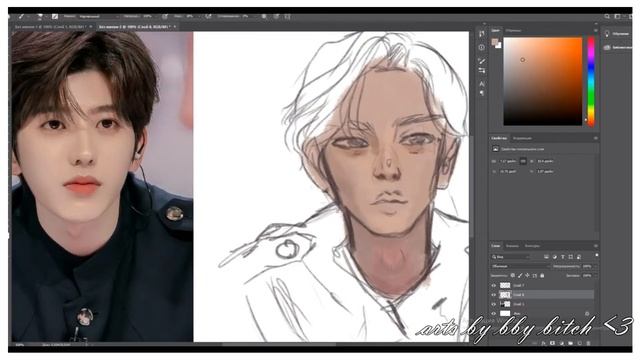
Task: Open the Paragraph panel icon in dock
Action: point(482,93)
